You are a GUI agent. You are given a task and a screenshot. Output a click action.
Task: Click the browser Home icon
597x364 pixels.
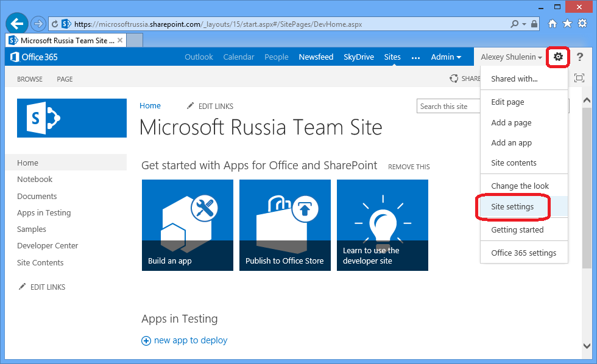553,23
